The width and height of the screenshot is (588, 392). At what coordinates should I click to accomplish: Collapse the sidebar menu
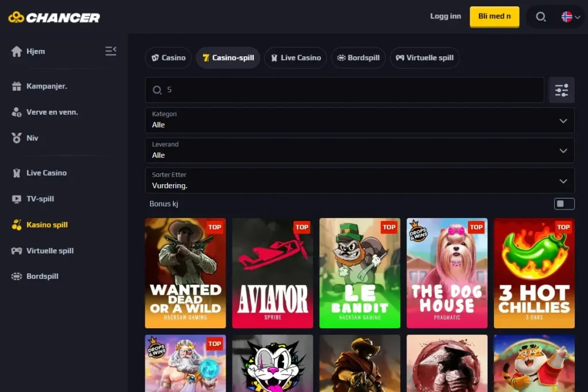[111, 51]
